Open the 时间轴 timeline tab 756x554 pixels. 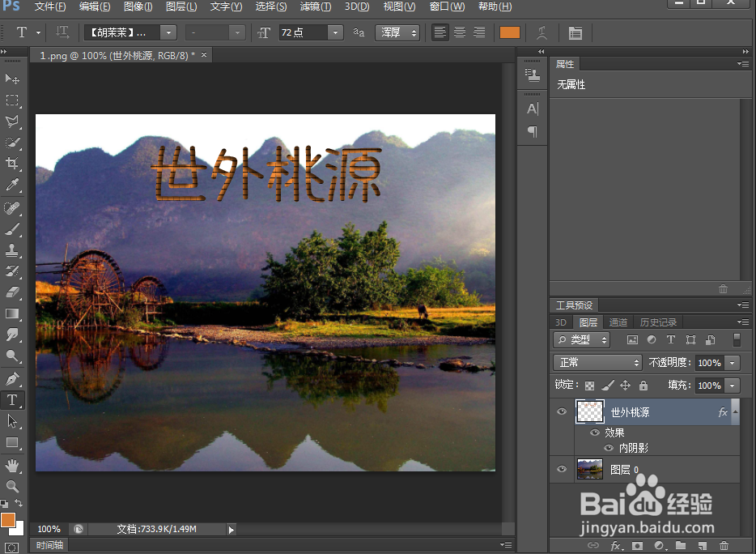(49, 545)
